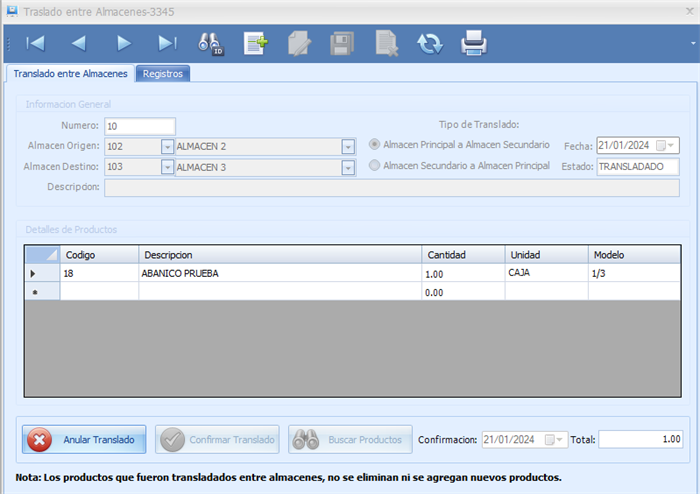
Task: Create a new transfer document
Action: coord(256,43)
